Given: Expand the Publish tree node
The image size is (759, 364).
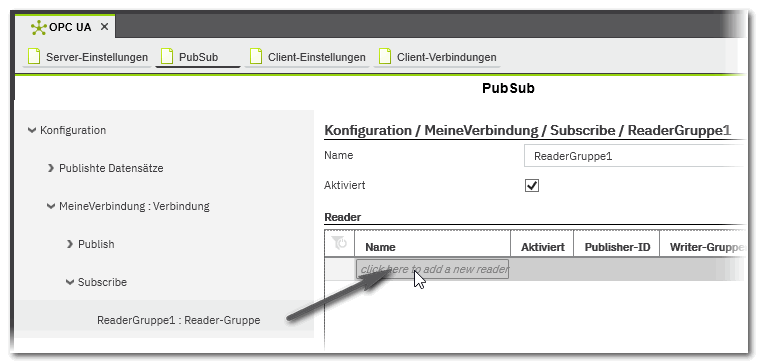Looking at the screenshot, I should point(70,244).
